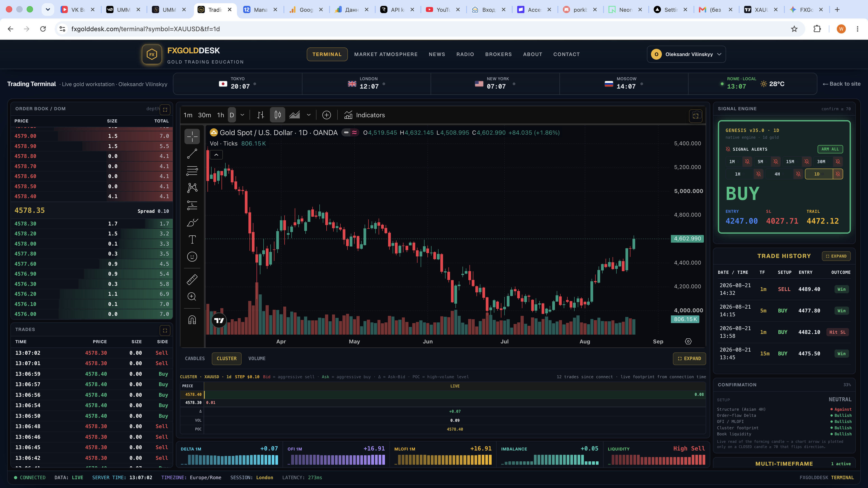Click the Arm All alerts button
Screen dimensions: 868x488
coord(830,149)
